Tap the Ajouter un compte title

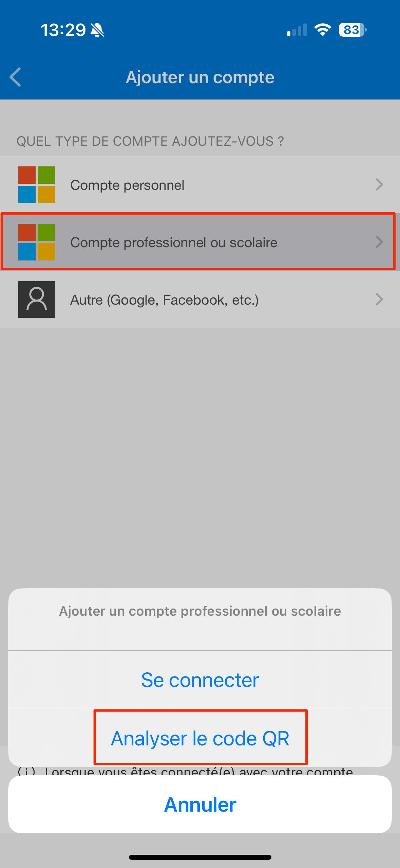pyautogui.click(x=200, y=77)
